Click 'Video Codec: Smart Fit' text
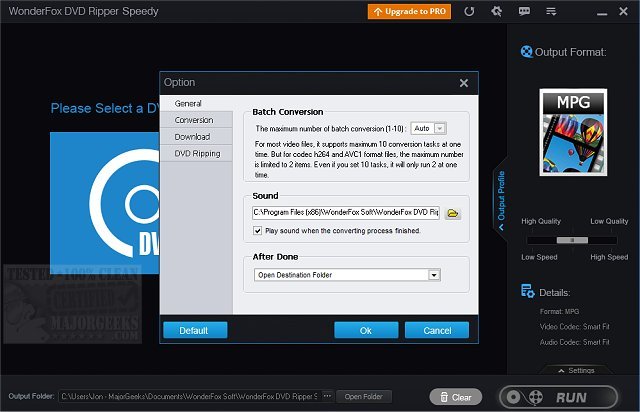640x412 pixels. click(574, 327)
